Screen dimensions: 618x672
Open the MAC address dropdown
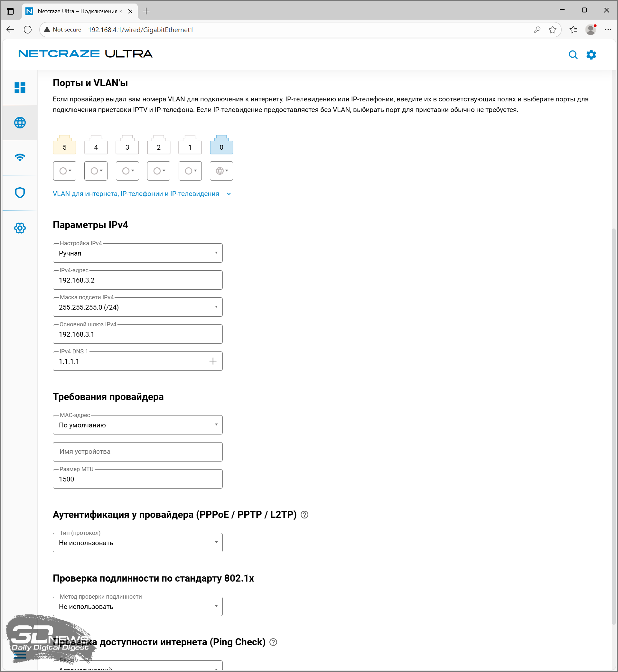click(137, 425)
